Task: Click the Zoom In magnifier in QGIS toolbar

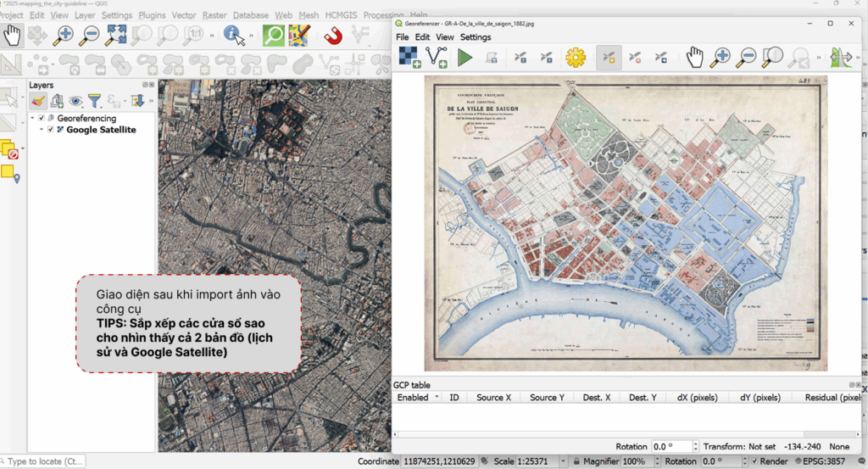Action: (x=63, y=36)
